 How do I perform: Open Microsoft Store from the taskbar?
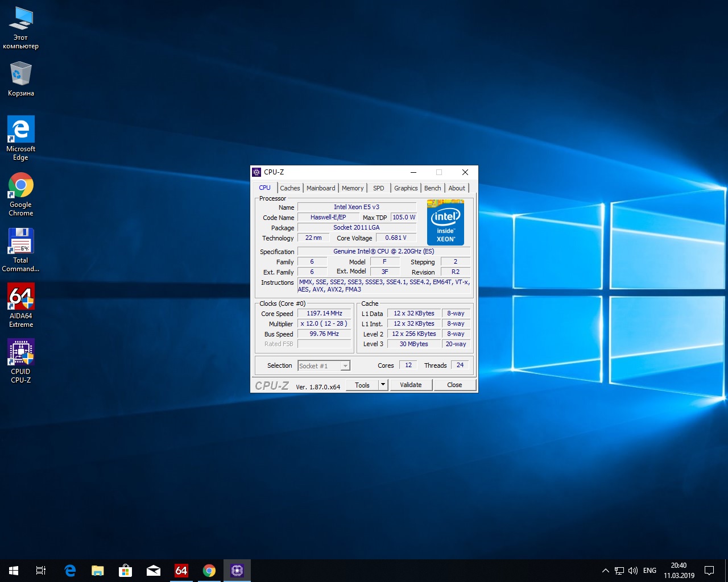tap(125, 571)
